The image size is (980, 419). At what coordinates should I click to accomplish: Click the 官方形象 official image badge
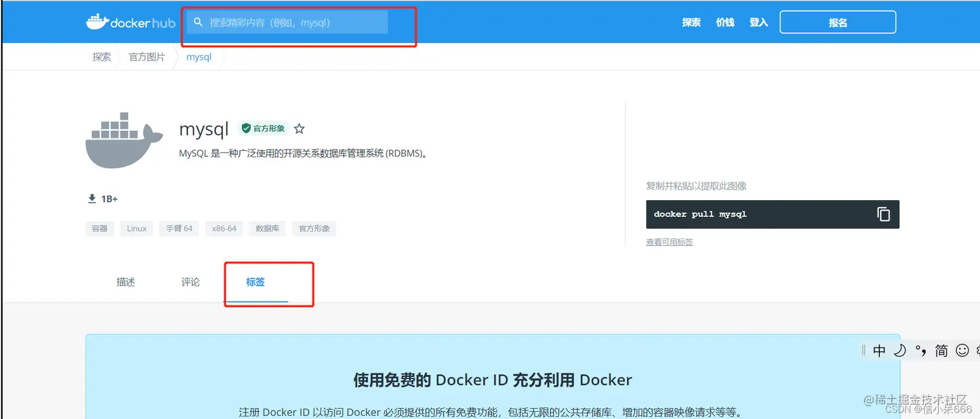click(x=263, y=128)
